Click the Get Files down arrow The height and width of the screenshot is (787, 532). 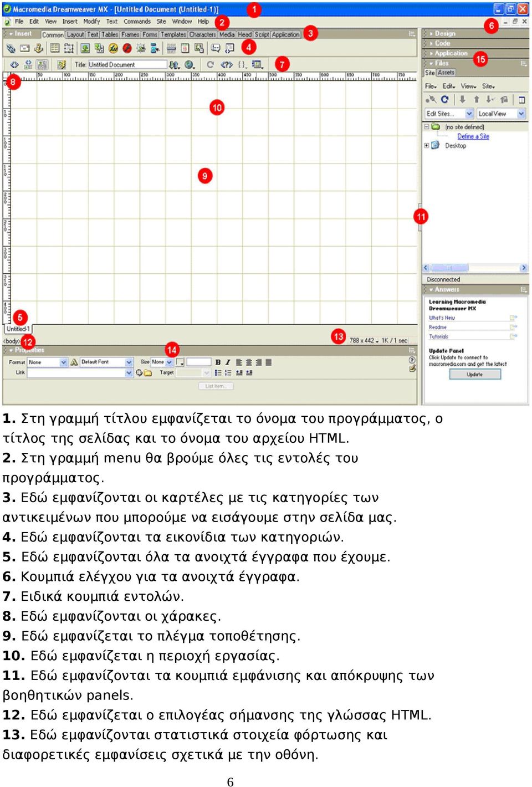coord(462,100)
